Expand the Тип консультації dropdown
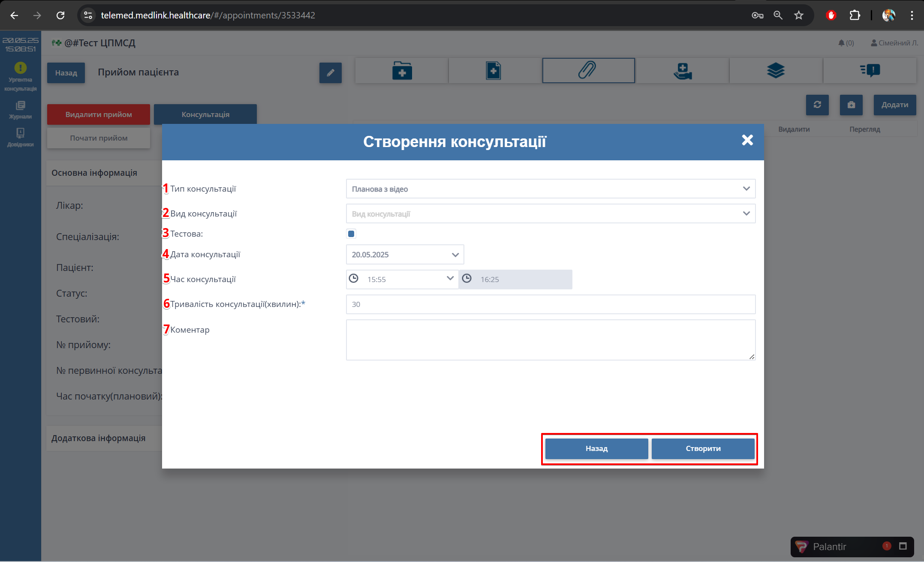The height and width of the screenshot is (562, 924). coord(550,189)
